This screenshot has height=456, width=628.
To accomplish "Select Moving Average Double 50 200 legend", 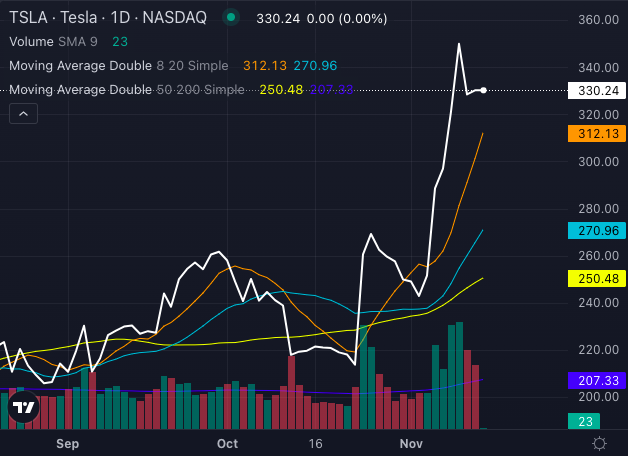I will click(125, 90).
